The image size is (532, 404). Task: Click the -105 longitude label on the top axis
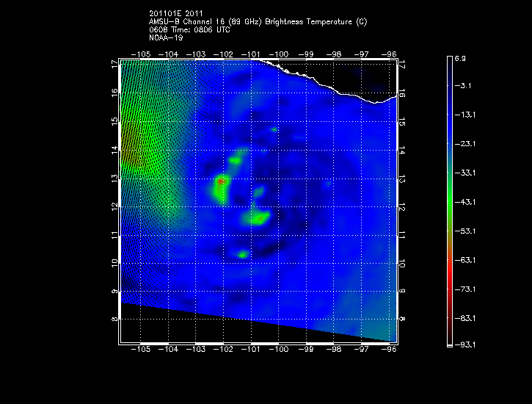[141, 54]
